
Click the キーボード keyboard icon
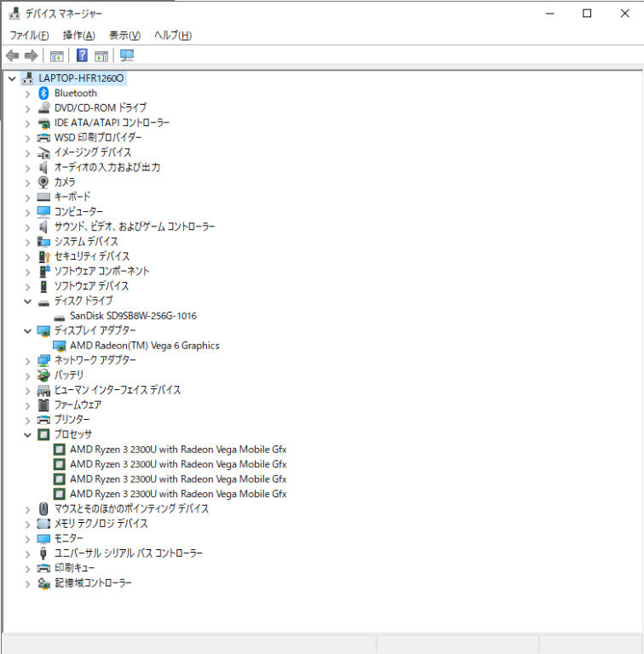coord(43,197)
